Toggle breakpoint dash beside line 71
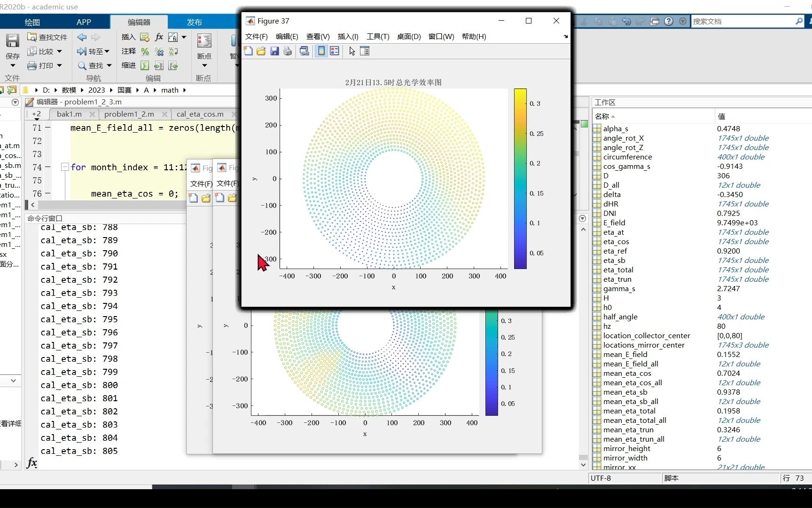Viewport: 812px width, 508px height. 47,128
